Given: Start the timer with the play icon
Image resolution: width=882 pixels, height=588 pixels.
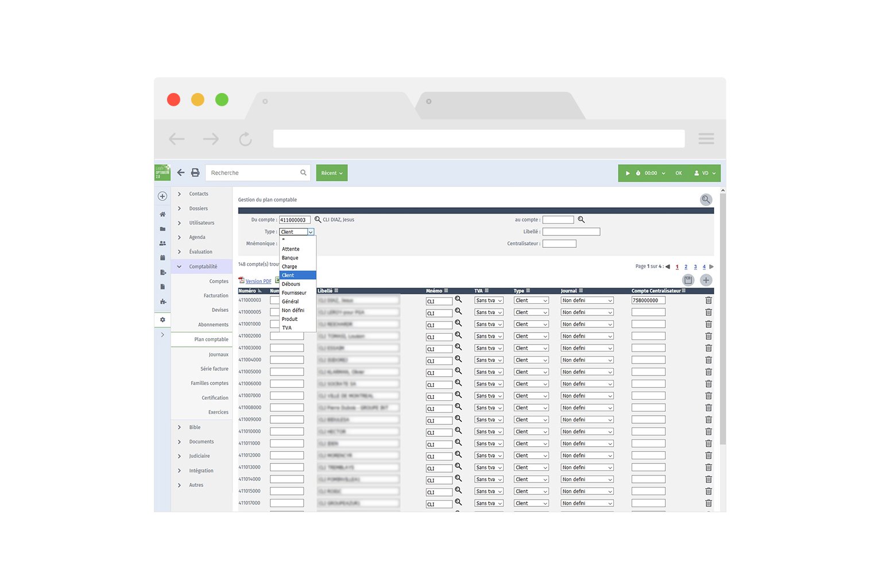Looking at the screenshot, I should [x=628, y=173].
